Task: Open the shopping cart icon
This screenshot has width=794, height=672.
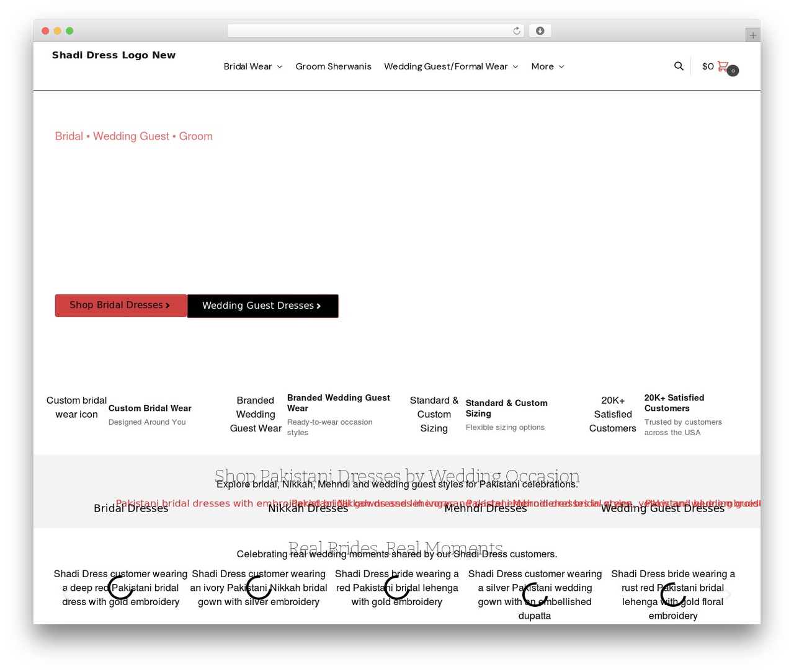Action: click(x=723, y=66)
